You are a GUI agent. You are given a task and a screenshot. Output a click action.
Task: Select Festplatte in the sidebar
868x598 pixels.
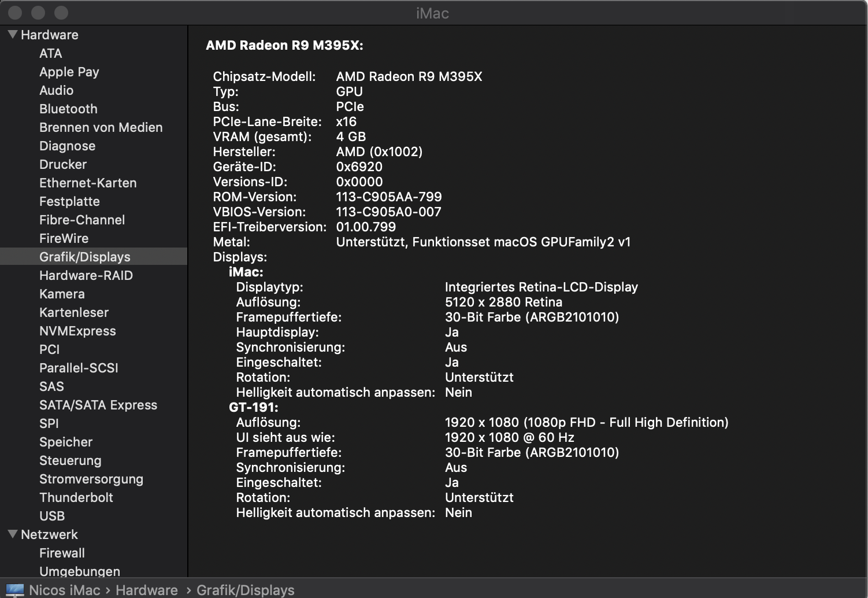coord(69,201)
